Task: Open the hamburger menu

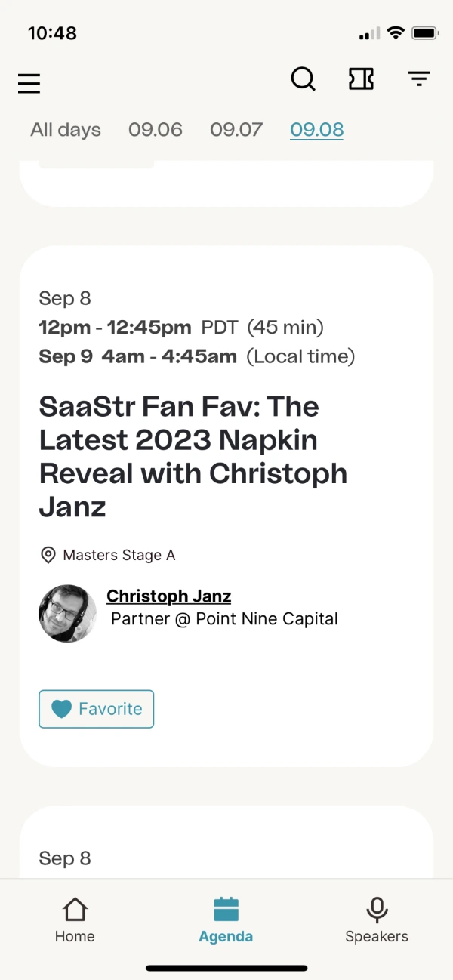Action: 29,82
